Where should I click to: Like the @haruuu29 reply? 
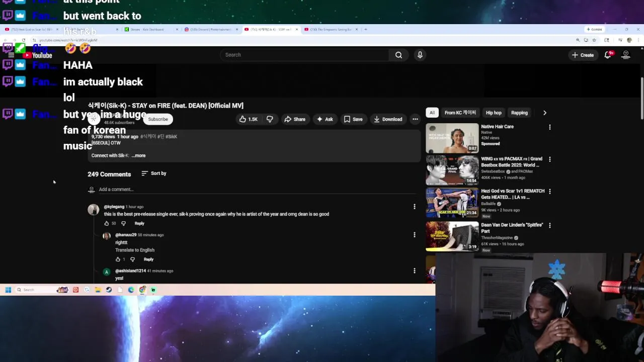[x=118, y=259]
